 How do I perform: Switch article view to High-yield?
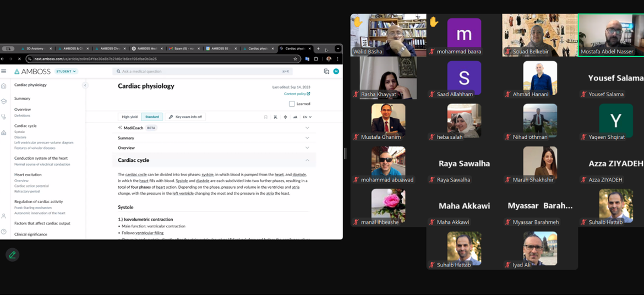(x=130, y=117)
